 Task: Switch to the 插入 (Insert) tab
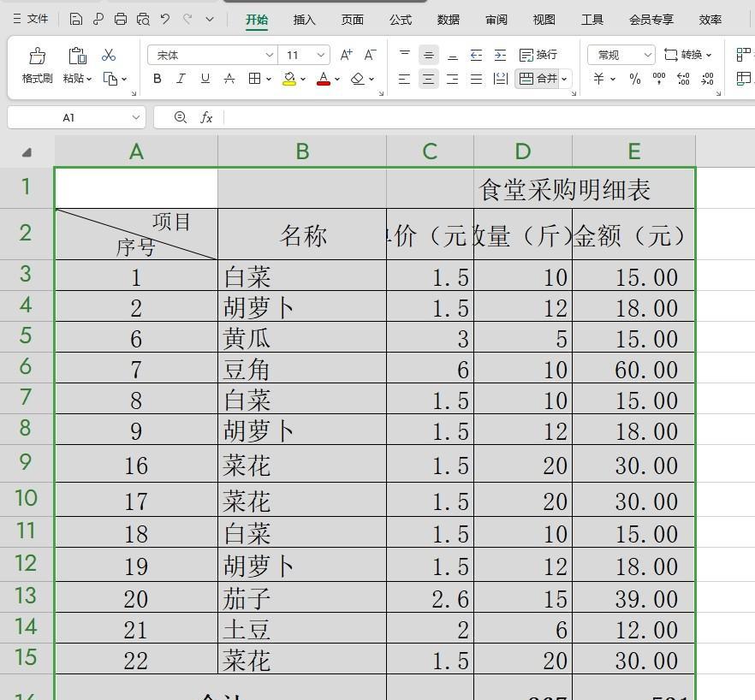[304, 20]
